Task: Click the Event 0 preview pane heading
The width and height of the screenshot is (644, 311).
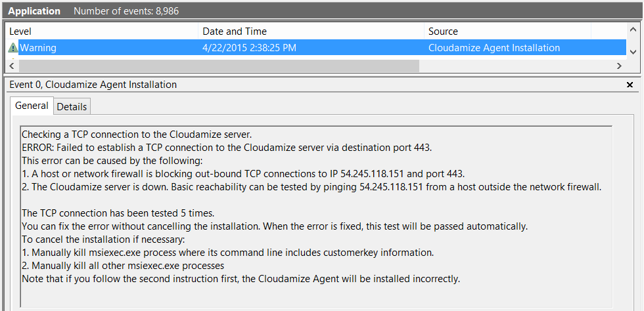Action: coord(93,85)
